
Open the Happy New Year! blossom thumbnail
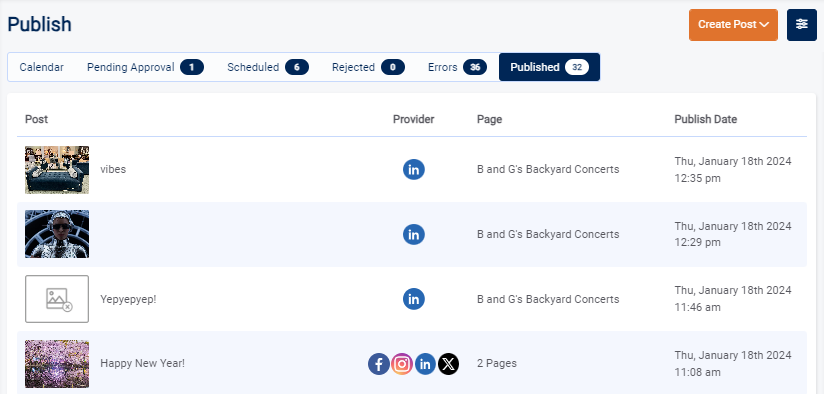(x=57, y=364)
